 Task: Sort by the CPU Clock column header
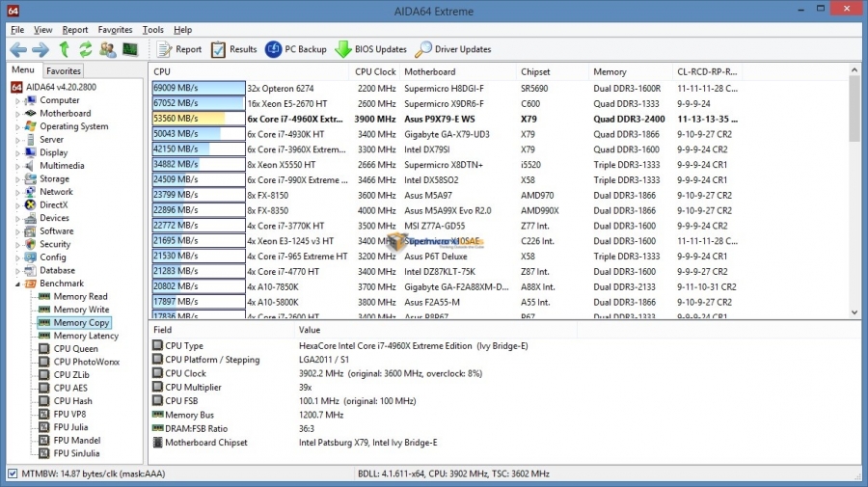(375, 72)
